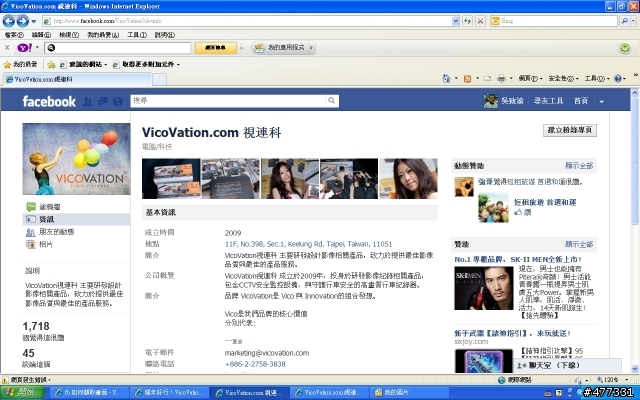Open the Yahoo! toolbar logo
Viewport: 640px width, 400px height.
tap(24, 48)
